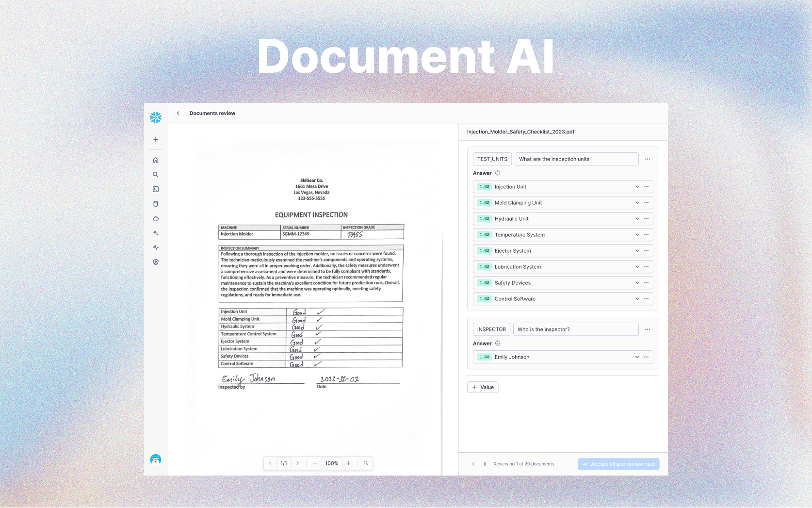
Task: Click the Mold Clamping Unit answer text
Action: pyautogui.click(x=518, y=203)
